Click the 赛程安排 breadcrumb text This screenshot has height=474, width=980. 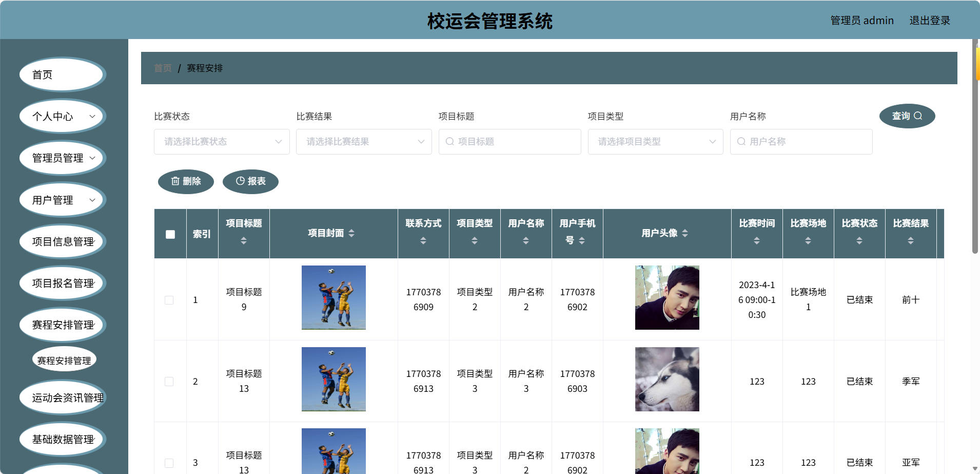[205, 68]
